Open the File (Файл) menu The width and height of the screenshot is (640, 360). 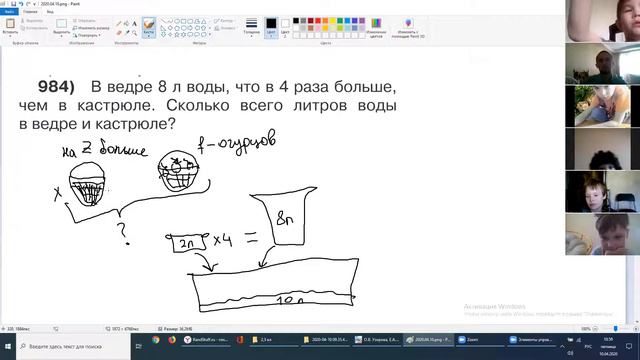(9, 11)
